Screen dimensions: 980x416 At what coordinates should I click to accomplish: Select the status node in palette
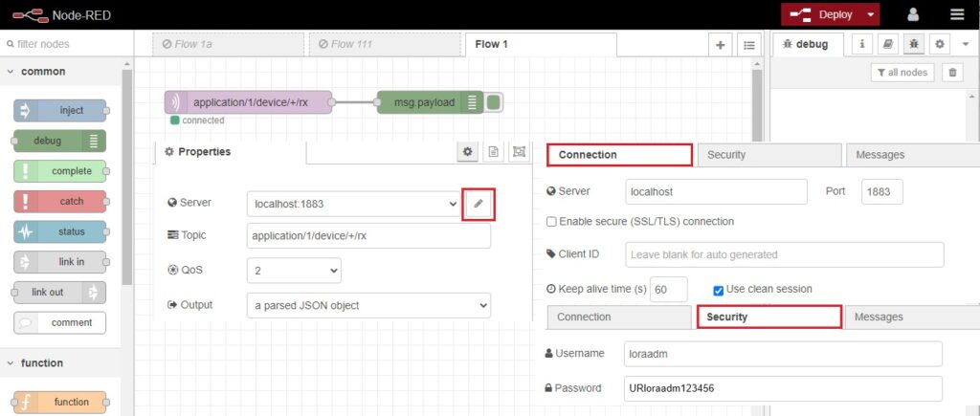click(60, 231)
